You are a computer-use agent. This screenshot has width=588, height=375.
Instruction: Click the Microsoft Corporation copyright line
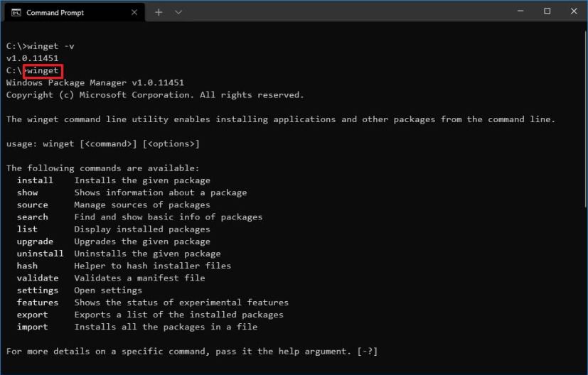pos(155,95)
